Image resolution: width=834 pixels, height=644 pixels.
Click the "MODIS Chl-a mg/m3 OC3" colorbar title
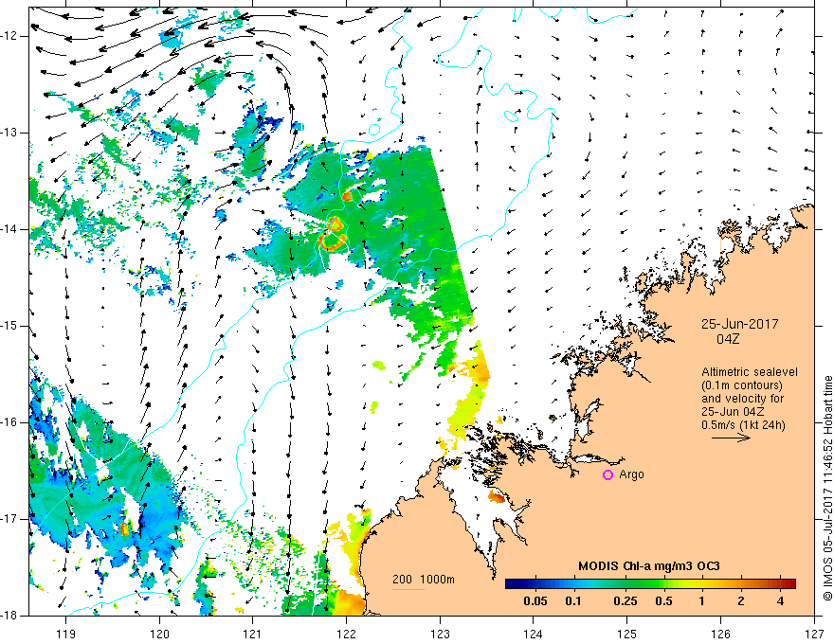649,566
